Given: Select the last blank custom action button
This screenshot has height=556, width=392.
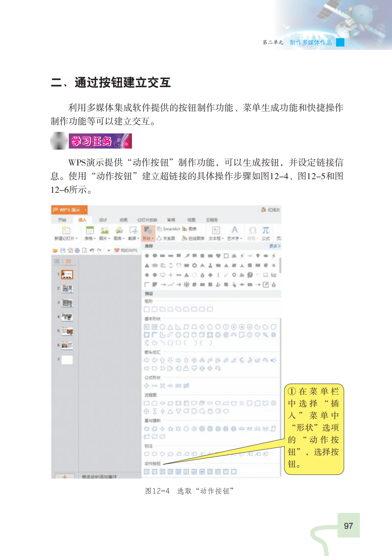Looking at the screenshot, I should tap(234, 471).
